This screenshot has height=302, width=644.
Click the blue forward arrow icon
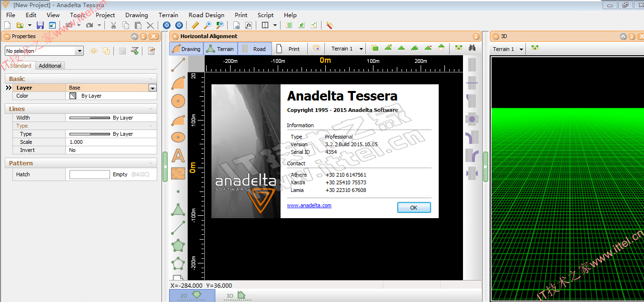(x=179, y=25)
